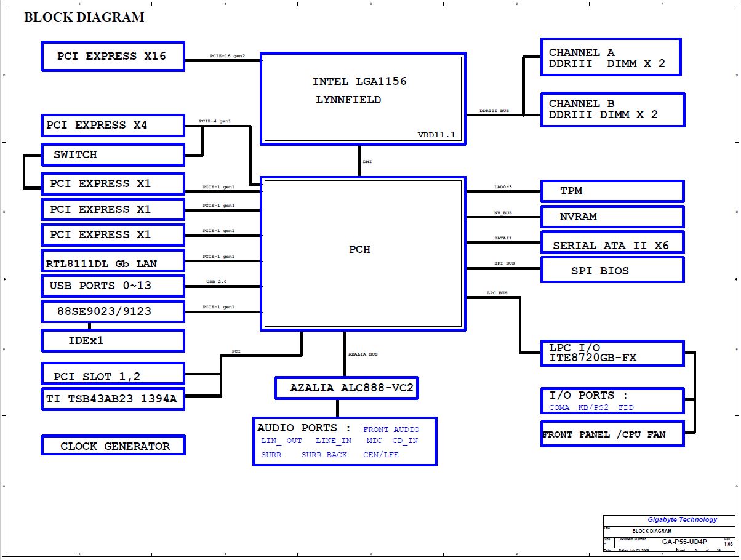Select the AZALIA ALC888-VC2 codec block
This screenshot has height=560, width=741.
tap(347, 388)
